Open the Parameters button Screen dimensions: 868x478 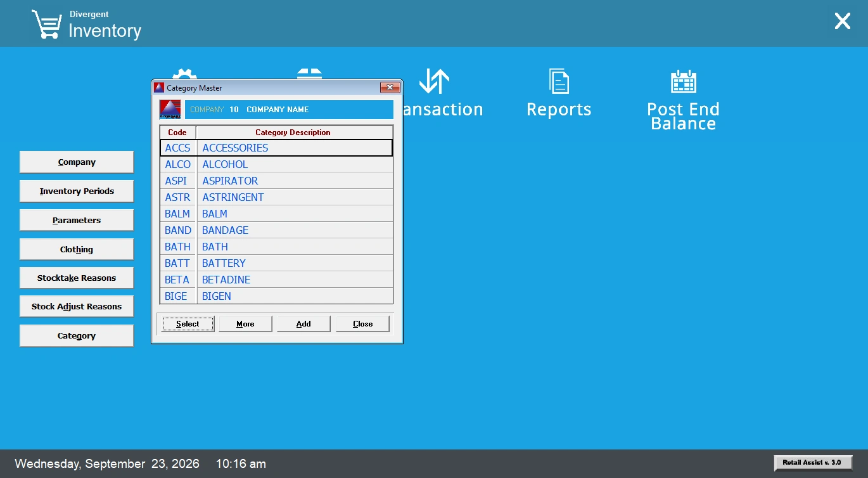pos(77,221)
